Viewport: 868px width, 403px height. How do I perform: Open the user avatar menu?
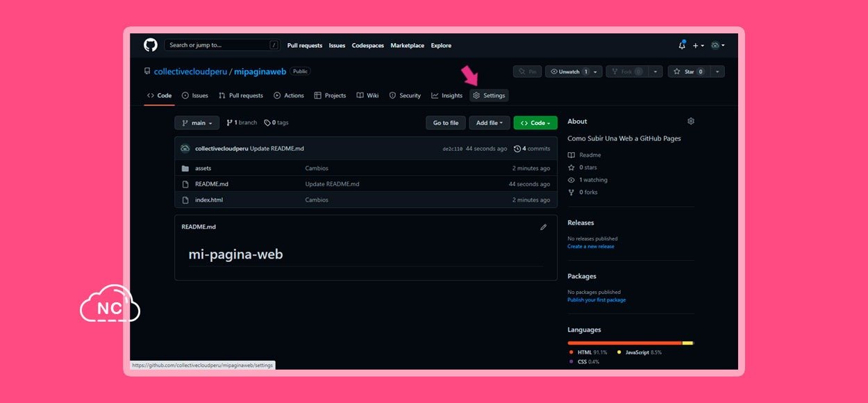click(x=717, y=45)
